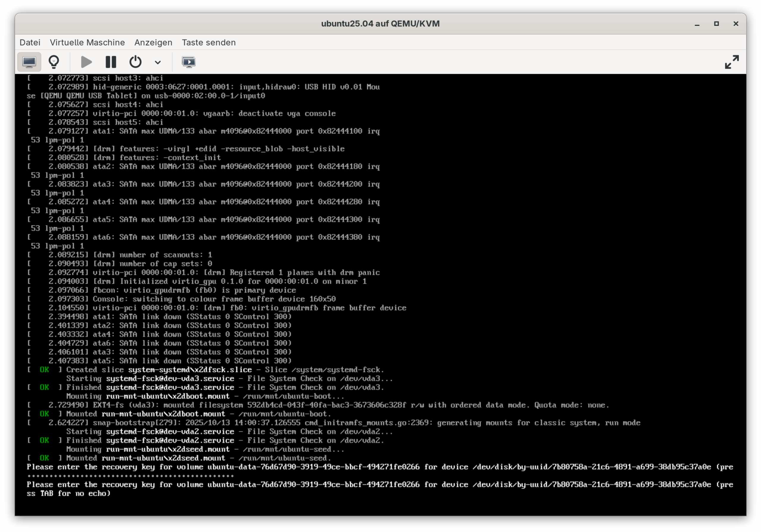The width and height of the screenshot is (761, 532).
Task: Close the ubuntu25.04 VM window
Action: 735,24
